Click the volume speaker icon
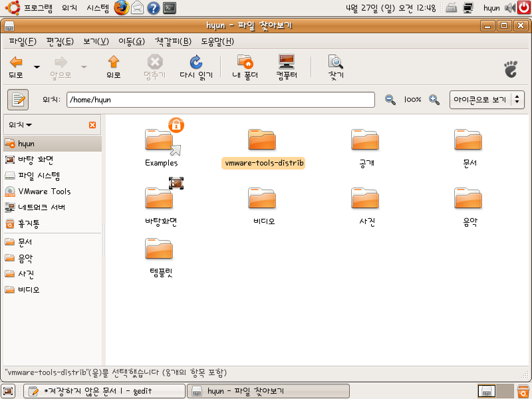This screenshot has width=532, height=399. 510,8
